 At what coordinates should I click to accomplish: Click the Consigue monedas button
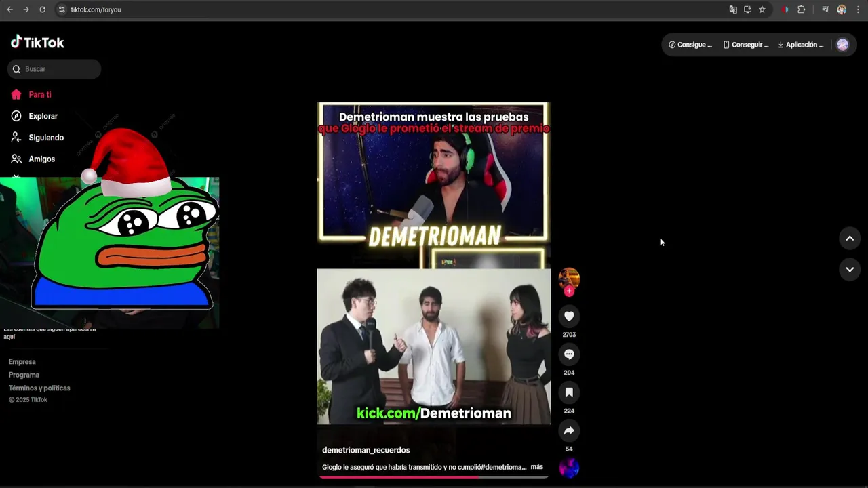tap(690, 45)
